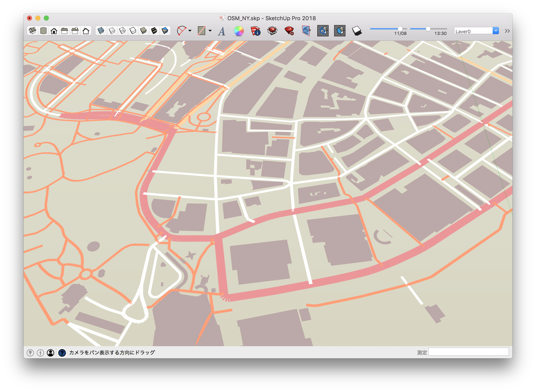Adjust the shadow date slider 11/08
This screenshot has width=536, height=392.
tap(400, 29)
